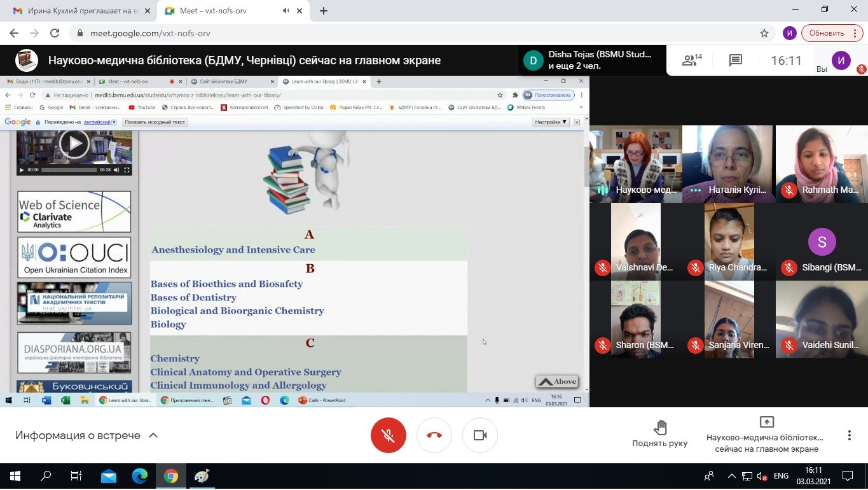Switch to the Gmail invitation tab
This screenshot has width=868, height=490.
[76, 11]
